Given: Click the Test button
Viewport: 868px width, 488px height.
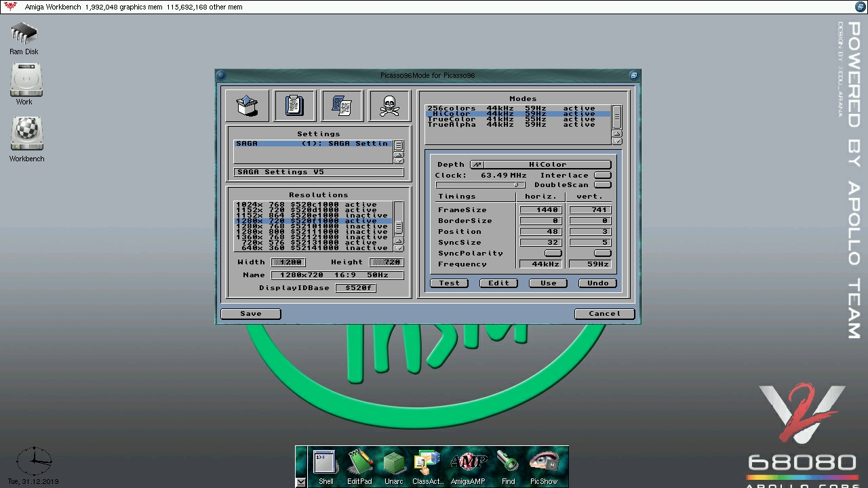Looking at the screenshot, I should pos(449,283).
